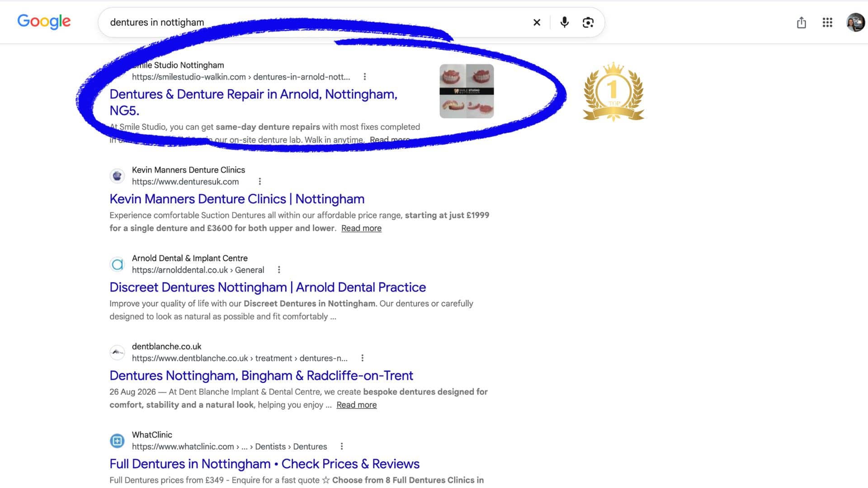Click the dentblanche.co.uk favicon
This screenshot has height=488, width=868.
(x=117, y=352)
